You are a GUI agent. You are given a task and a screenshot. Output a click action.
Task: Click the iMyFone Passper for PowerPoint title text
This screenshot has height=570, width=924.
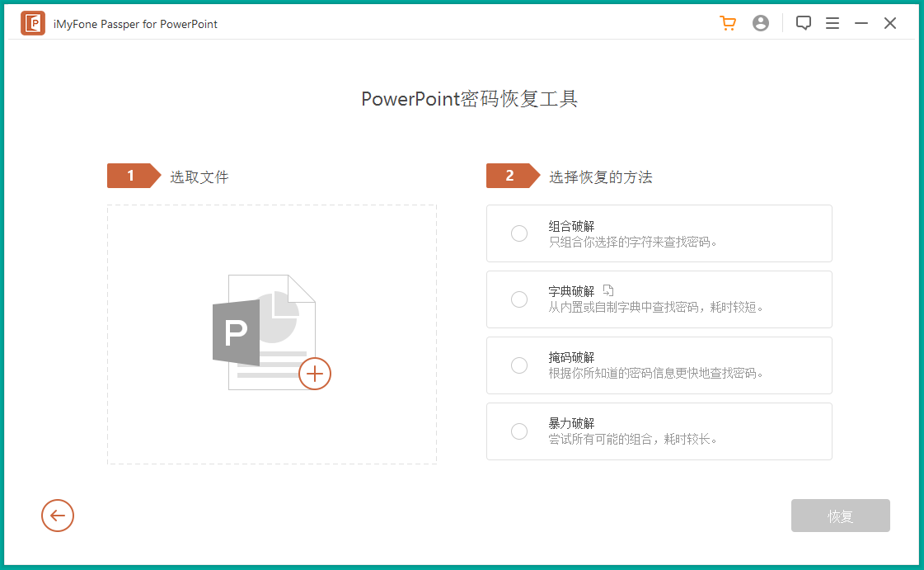135,24
